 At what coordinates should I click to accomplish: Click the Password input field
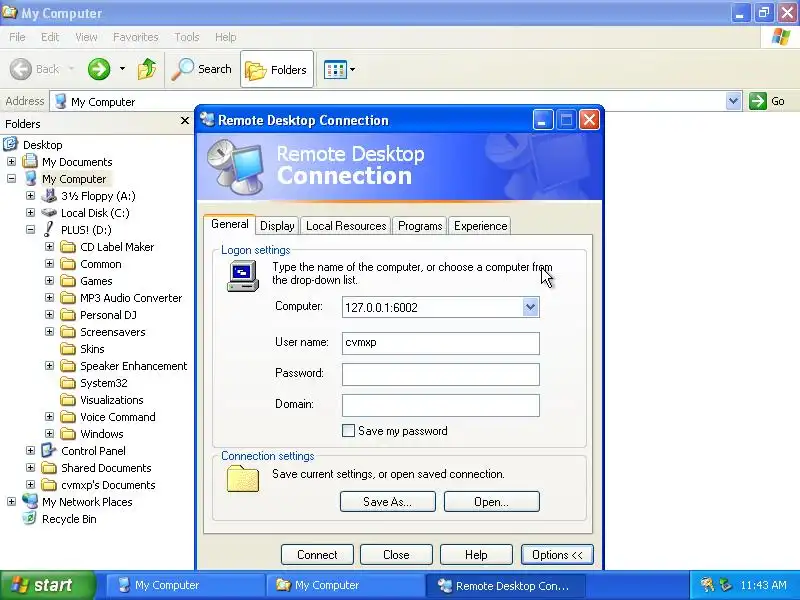[x=440, y=374]
